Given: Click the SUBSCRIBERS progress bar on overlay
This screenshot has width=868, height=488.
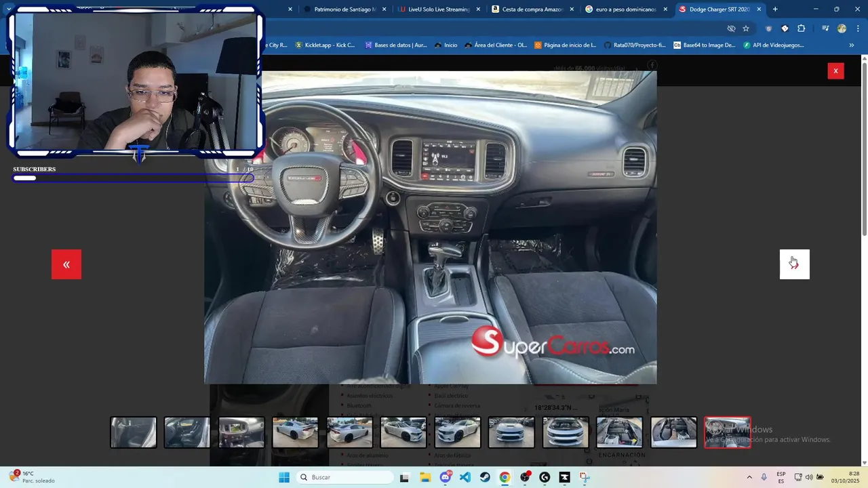Looking at the screenshot, I should [133, 178].
